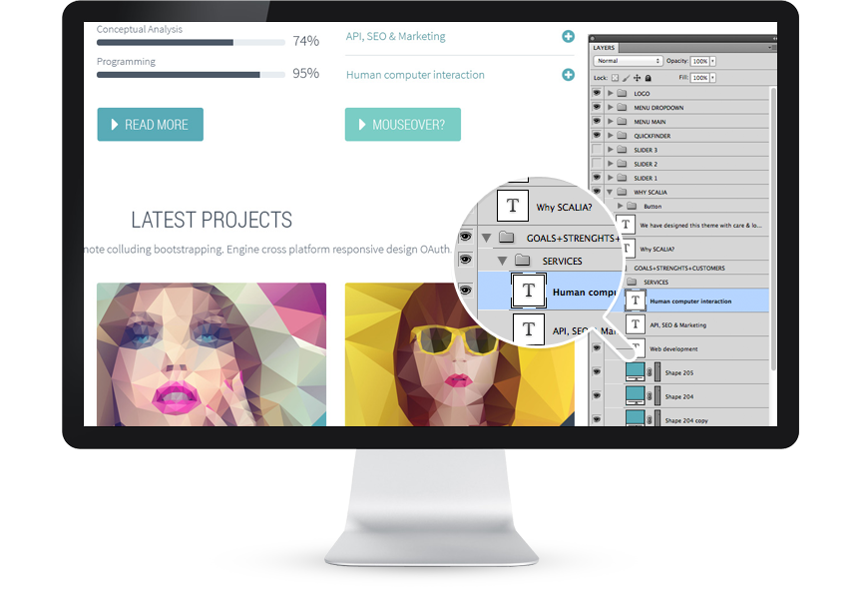Expand the MENU DROPDOWN layer group

(610, 108)
